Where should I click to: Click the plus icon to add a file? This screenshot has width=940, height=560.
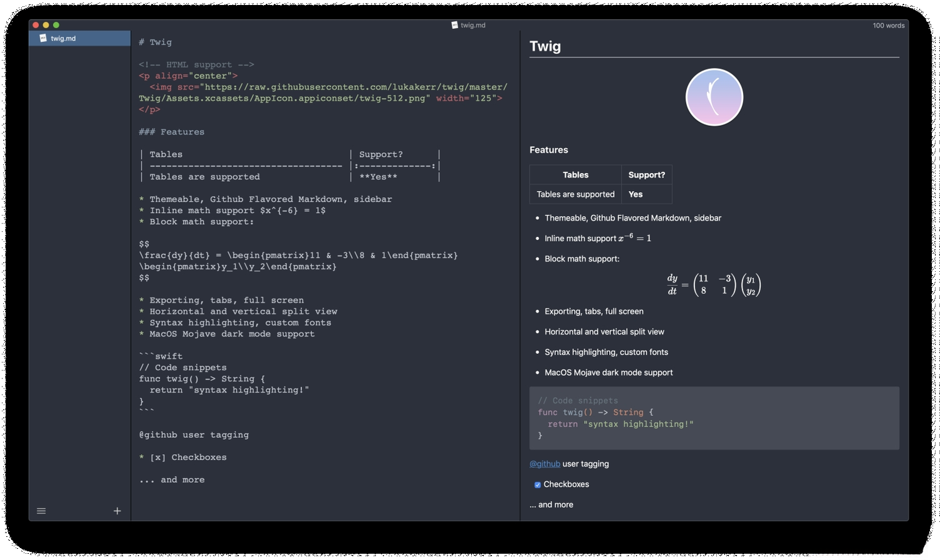pos(117,511)
